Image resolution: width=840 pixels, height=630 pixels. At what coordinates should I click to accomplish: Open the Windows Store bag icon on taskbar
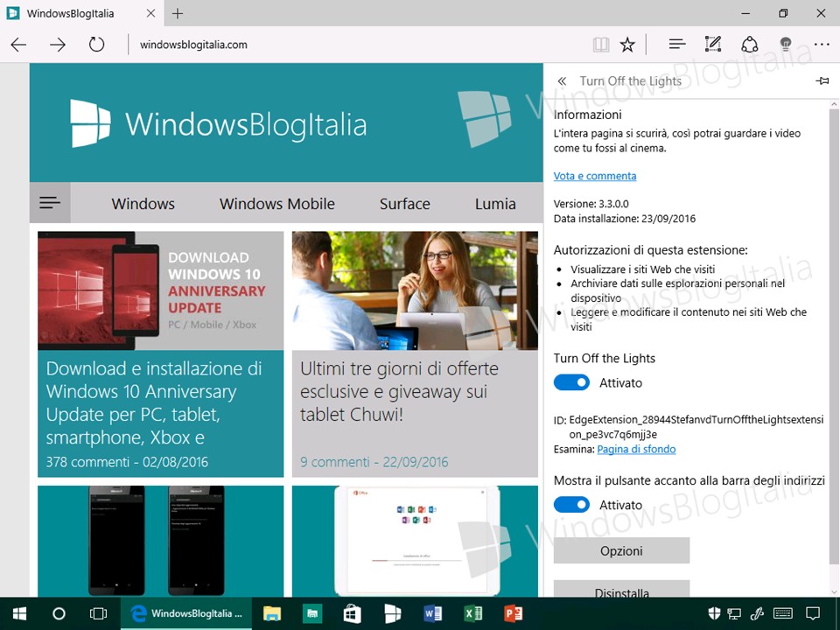(352, 613)
